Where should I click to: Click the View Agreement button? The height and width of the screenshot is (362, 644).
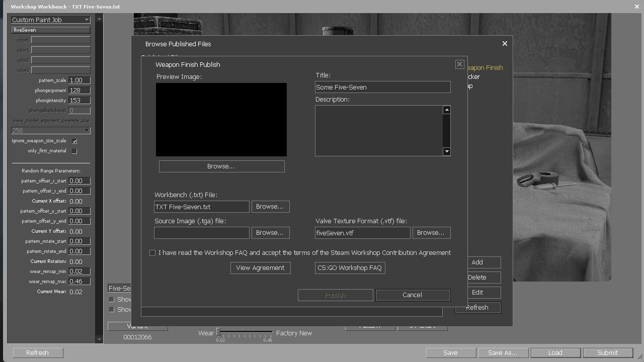(261, 268)
